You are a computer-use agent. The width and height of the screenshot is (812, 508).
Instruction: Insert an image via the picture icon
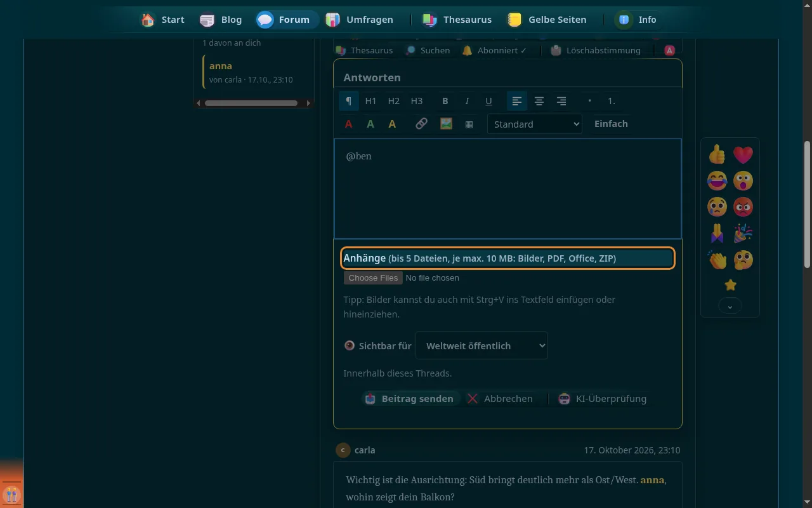(x=446, y=124)
